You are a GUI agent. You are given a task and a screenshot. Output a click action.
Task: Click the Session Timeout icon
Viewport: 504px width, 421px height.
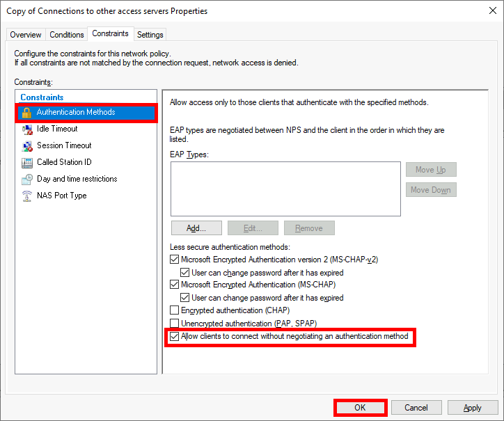pyautogui.click(x=27, y=146)
